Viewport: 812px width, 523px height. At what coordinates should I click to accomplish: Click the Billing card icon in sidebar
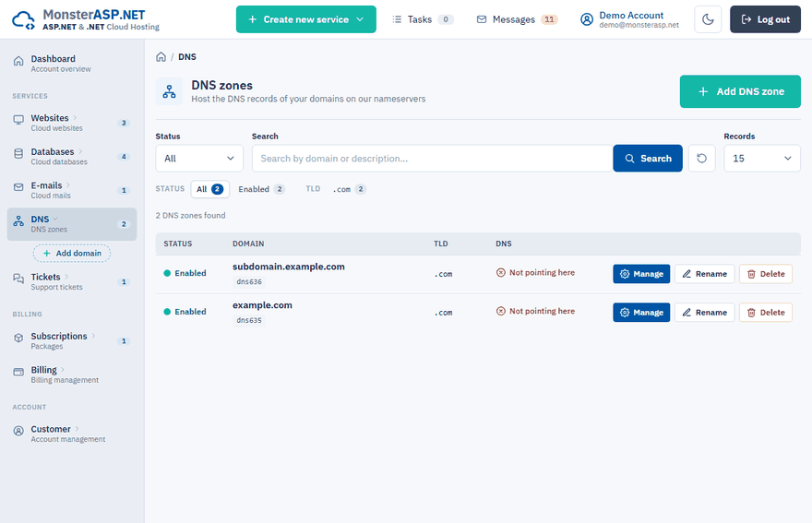click(x=18, y=372)
